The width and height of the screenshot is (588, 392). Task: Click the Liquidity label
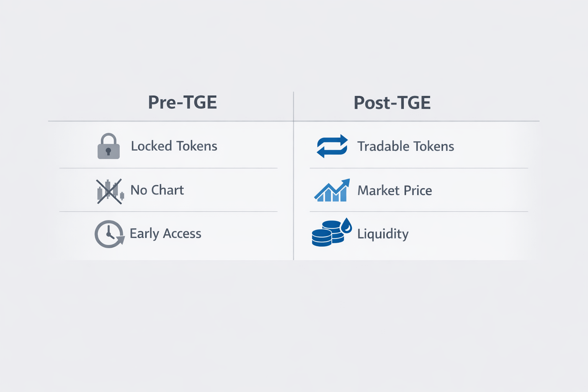[383, 234]
